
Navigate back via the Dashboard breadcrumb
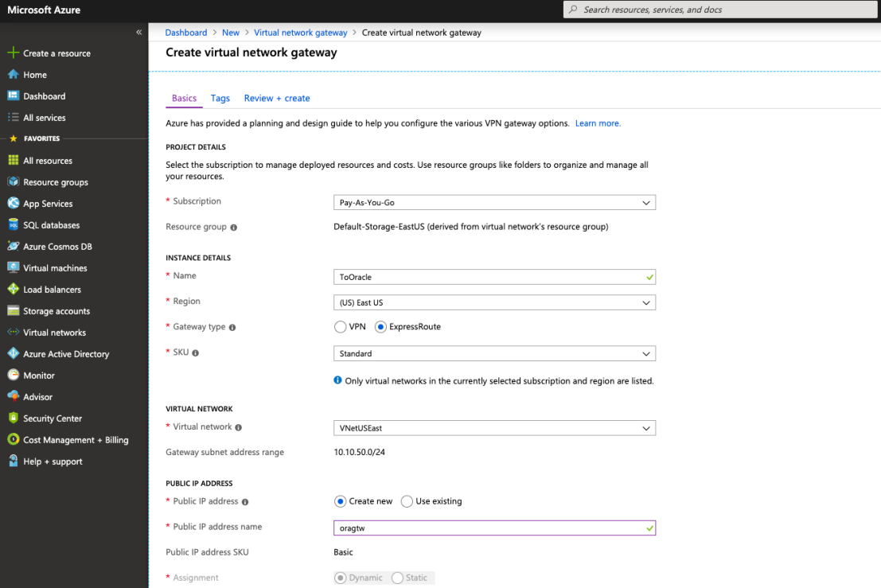185,33
